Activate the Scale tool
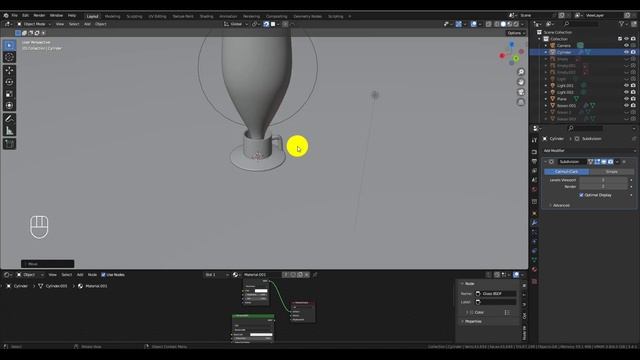 (9, 94)
